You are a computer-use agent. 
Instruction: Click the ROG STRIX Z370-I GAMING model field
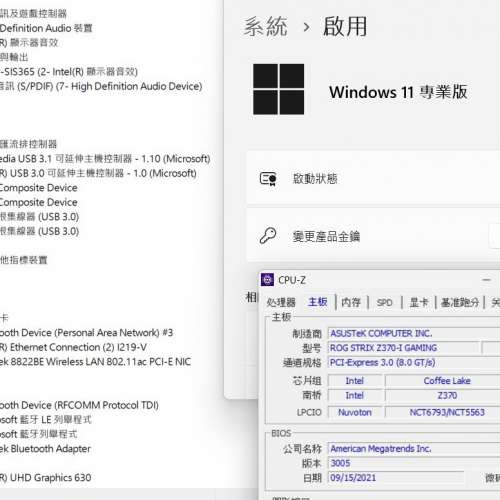point(403,348)
